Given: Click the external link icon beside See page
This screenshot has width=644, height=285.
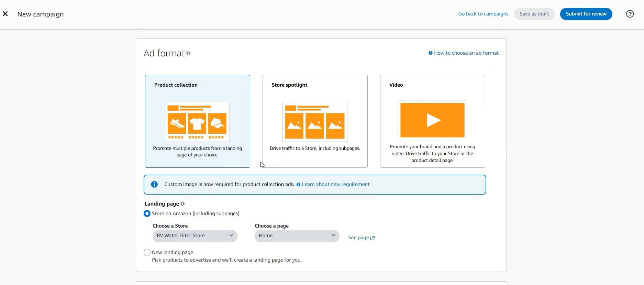Looking at the screenshot, I should click(x=373, y=238).
